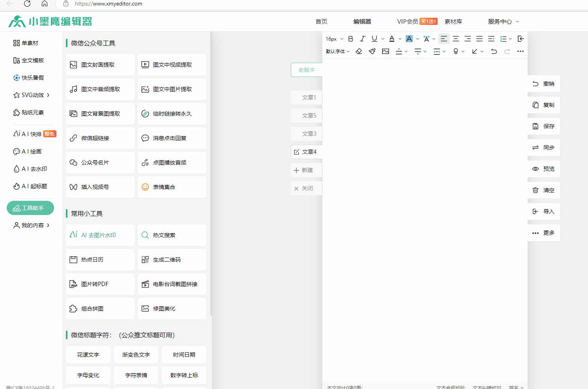
Task: Expand the line height dropdown arrow
Action: tap(510, 39)
